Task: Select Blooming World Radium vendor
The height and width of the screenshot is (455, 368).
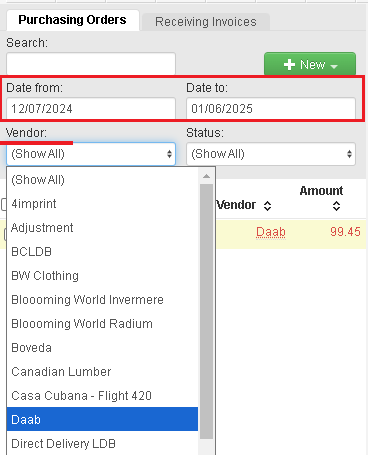Action: 102,324
